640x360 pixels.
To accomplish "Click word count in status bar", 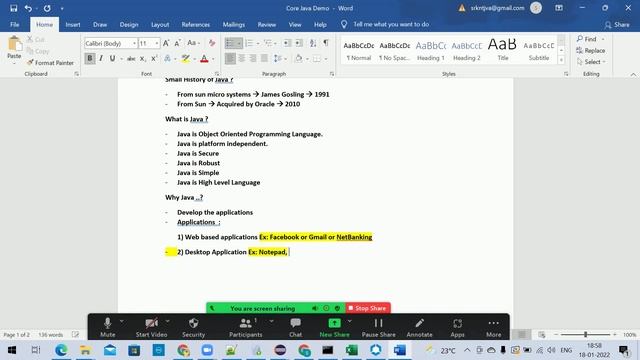I will (x=51, y=335).
